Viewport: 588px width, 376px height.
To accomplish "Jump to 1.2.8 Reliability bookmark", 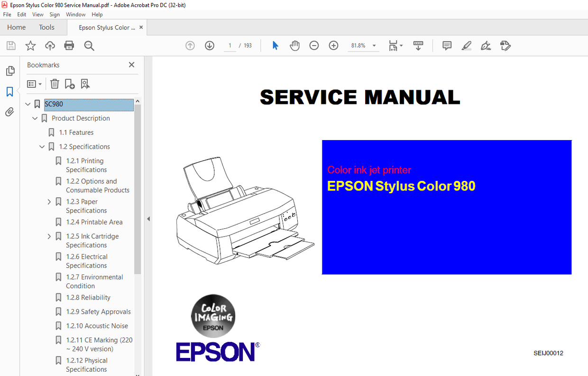I will [x=88, y=298].
